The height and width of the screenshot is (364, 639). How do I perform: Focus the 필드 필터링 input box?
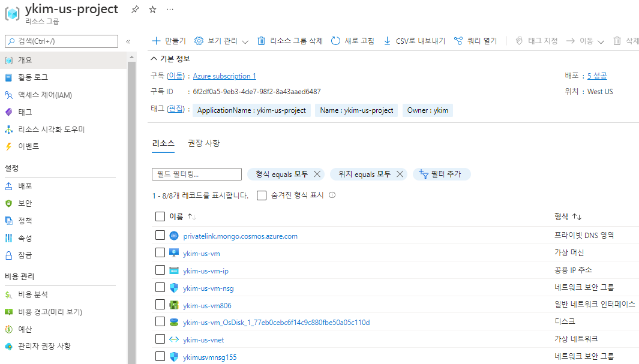point(197,175)
